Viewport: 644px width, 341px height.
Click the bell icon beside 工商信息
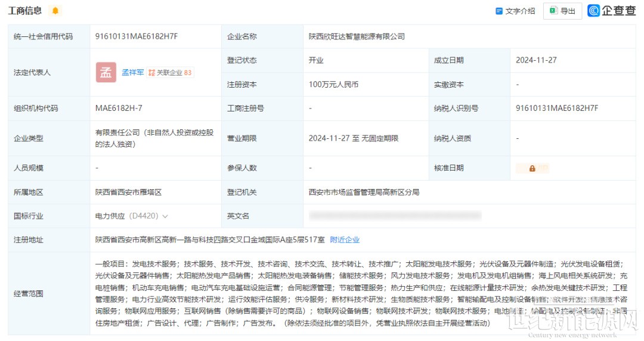coord(55,11)
